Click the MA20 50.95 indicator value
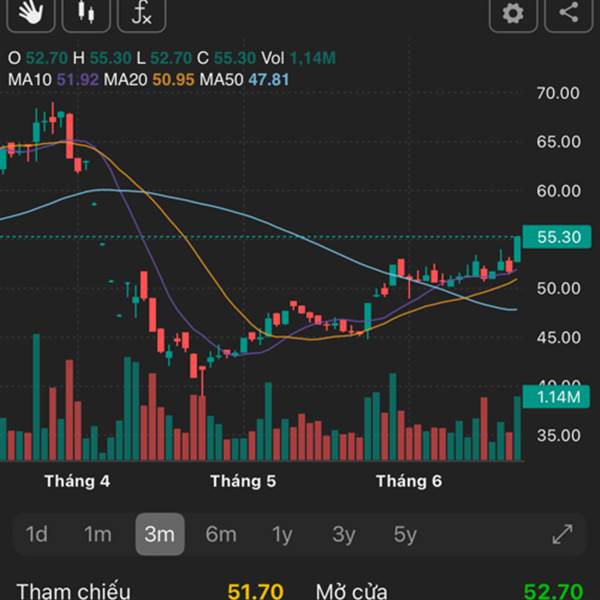This screenshot has height=600, width=600. pos(149,80)
